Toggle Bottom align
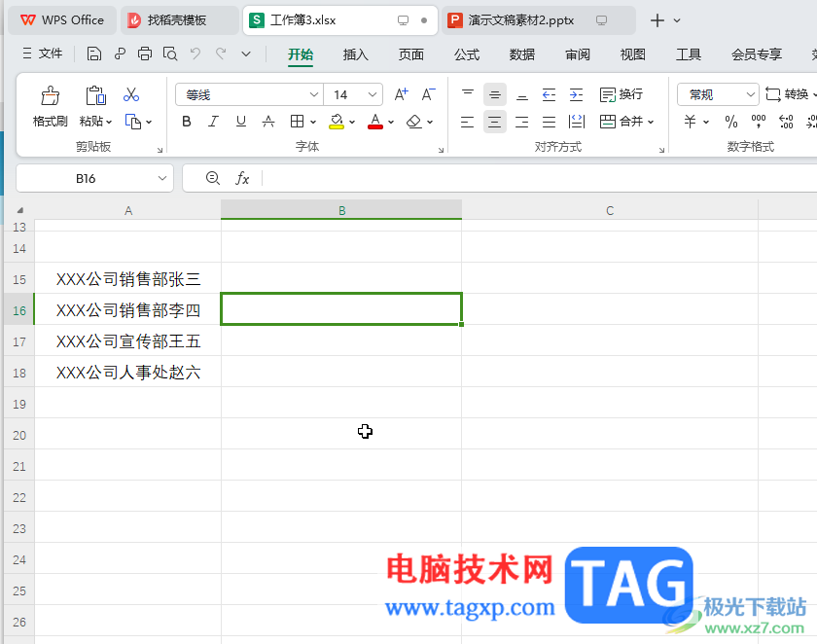This screenshot has width=817, height=644. coord(521,96)
